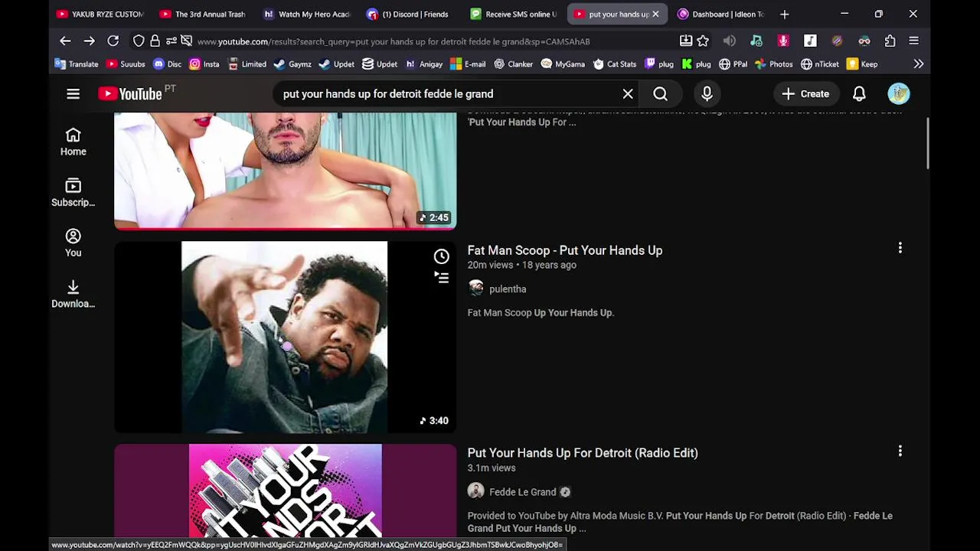Viewport: 980px width, 551px height.
Task: Visit the Fedde Le Grand channel
Action: pyautogui.click(x=522, y=492)
